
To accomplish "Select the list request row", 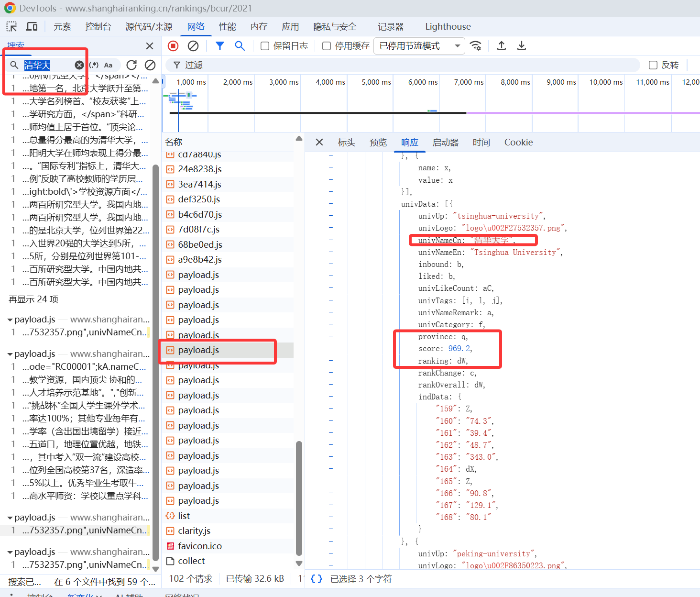I will tap(228, 516).
